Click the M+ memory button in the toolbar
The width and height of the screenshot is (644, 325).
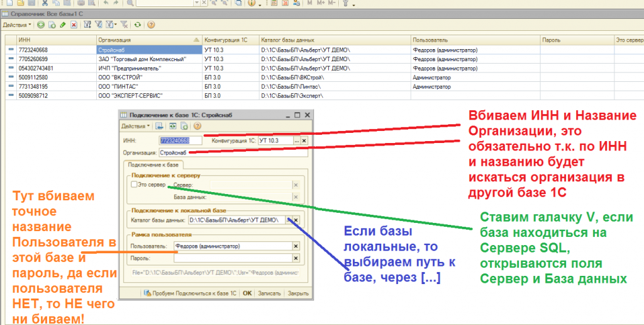click(321, 3)
